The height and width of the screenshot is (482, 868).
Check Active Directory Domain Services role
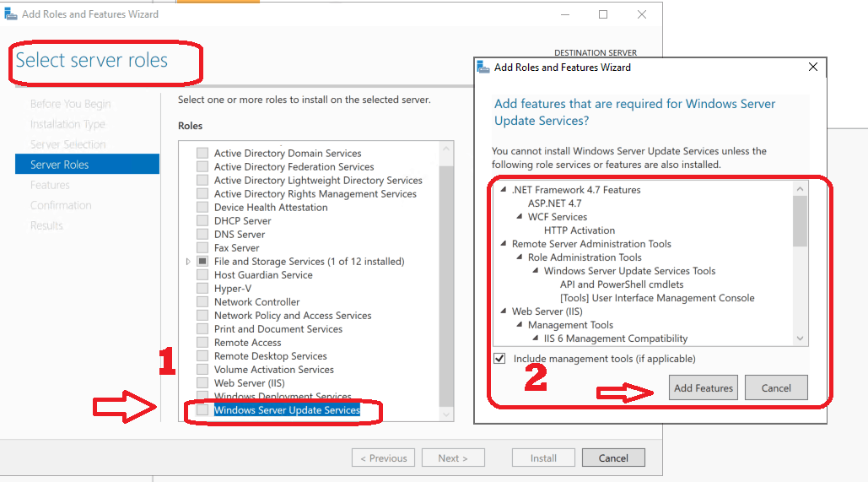202,153
